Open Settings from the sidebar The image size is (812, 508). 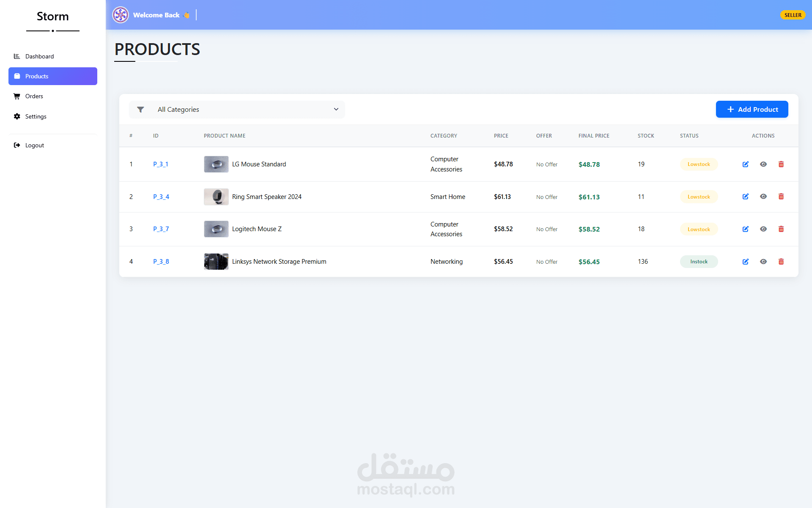36,116
